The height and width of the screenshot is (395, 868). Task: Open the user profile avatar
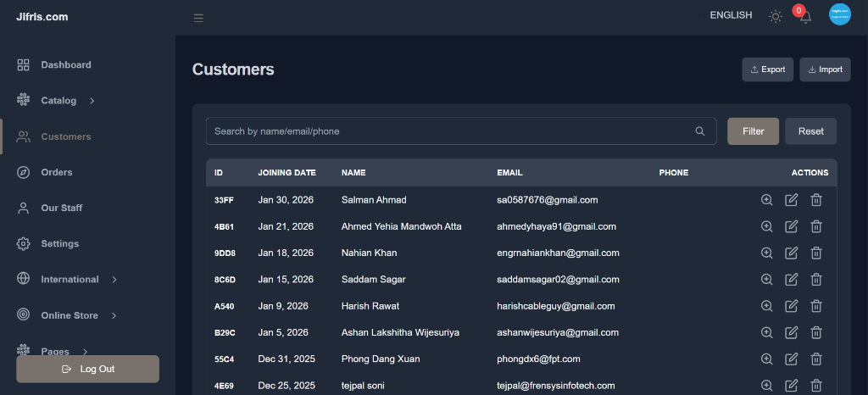click(x=839, y=15)
